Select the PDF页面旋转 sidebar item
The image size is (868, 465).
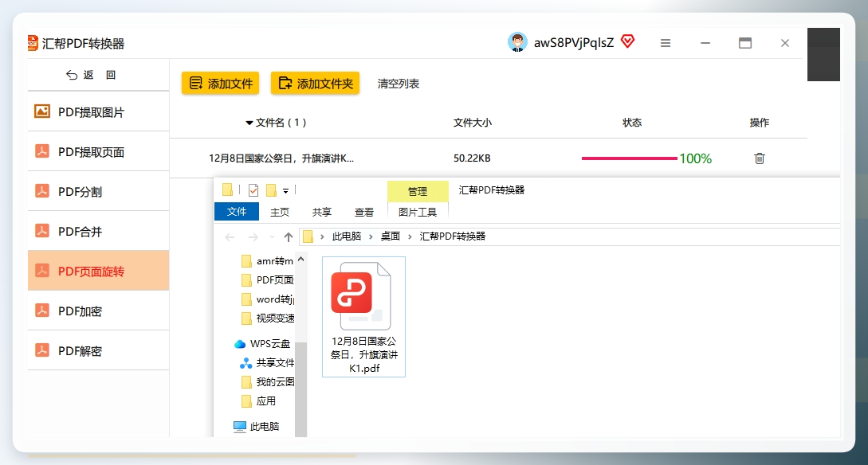(x=99, y=271)
